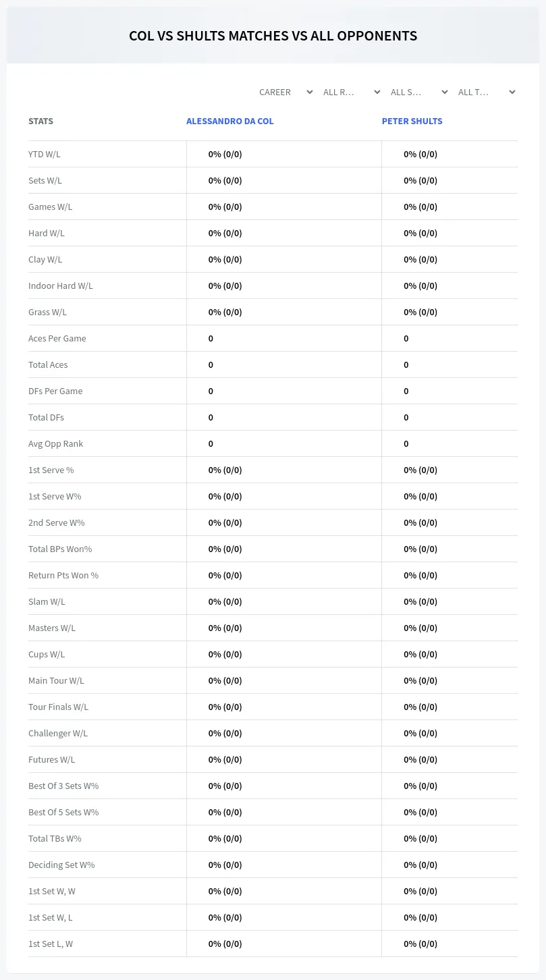Image resolution: width=546 pixels, height=980 pixels.
Task: Click Peter Shults' Futures W/L value
Action: (x=420, y=759)
